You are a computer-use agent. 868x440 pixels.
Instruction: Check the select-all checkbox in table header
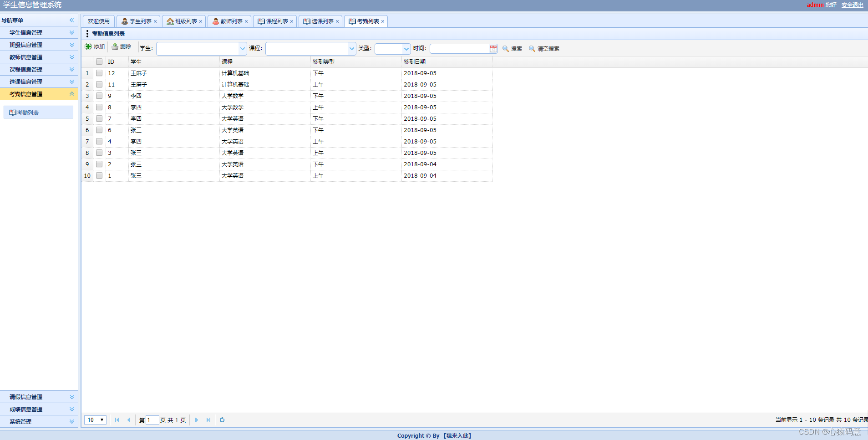click(99, 61)
